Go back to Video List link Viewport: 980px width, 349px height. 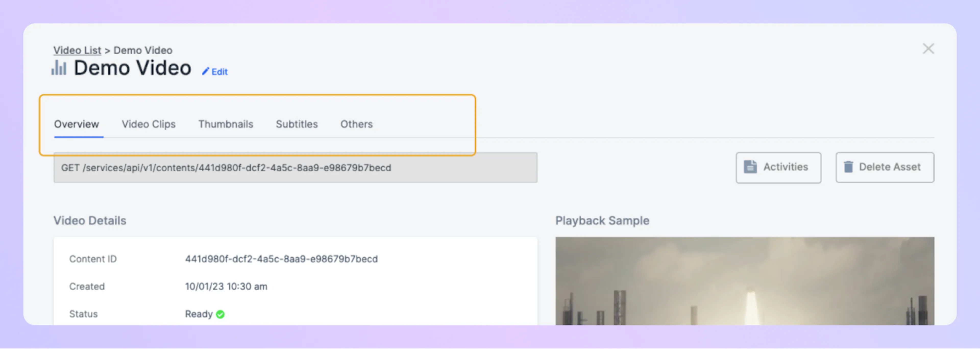pyautogui.click(x=77, y=50)
